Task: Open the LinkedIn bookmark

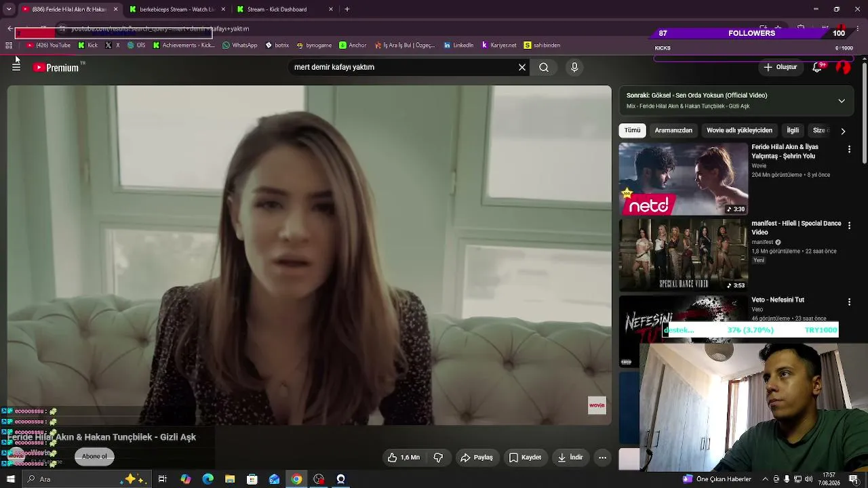Action: (459, 45)
